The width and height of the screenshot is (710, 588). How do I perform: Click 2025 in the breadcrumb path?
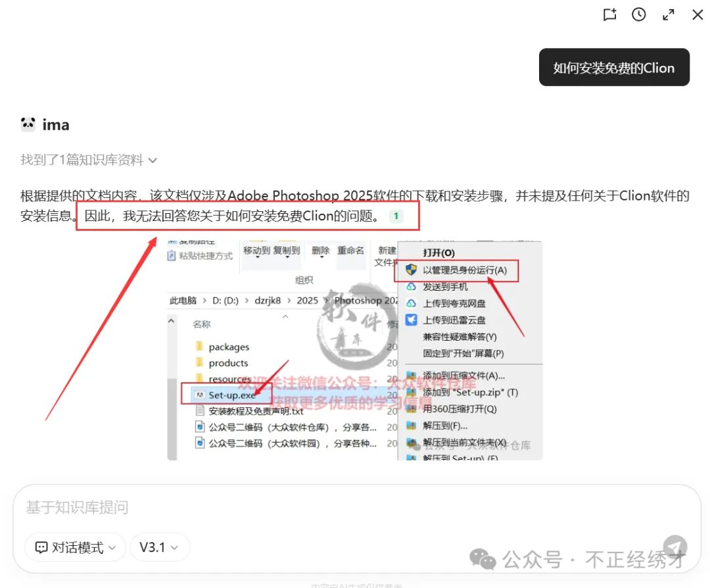[x=308, y=301]
